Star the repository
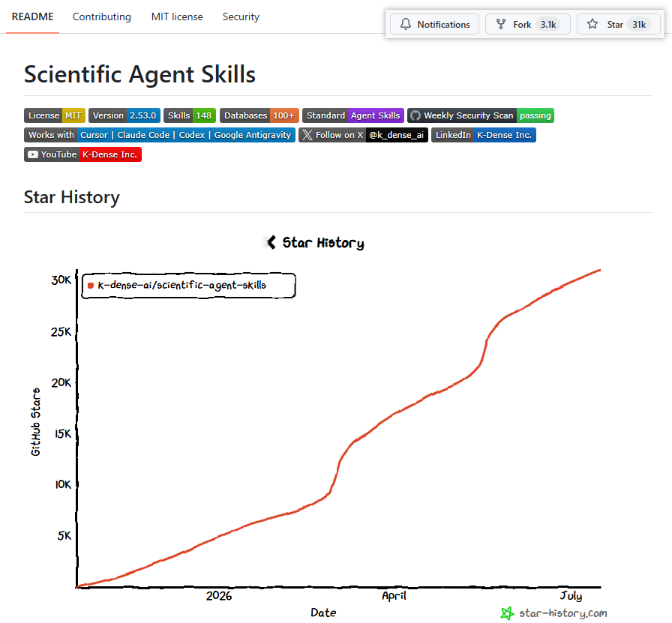Image resolution: width=672 pixels, height=623 pixels. click(x=619, y=25)
